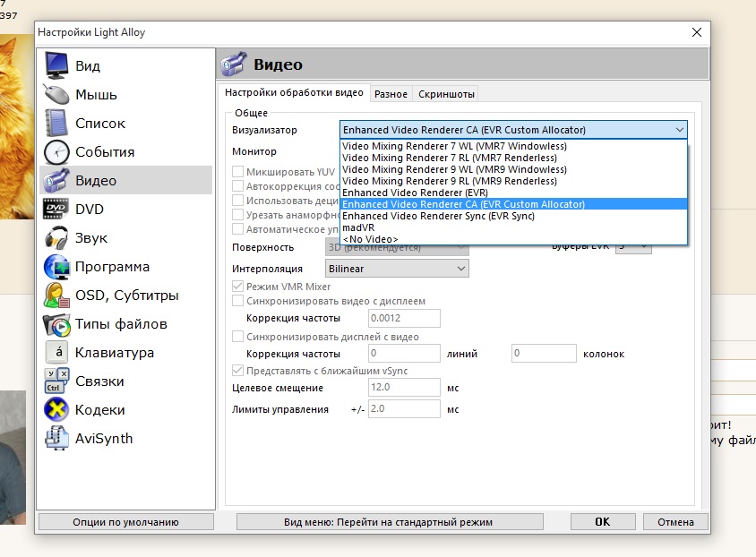Choose the <No Video> option
The width and height of the screenshot is (756, 557).
point(513,239)
